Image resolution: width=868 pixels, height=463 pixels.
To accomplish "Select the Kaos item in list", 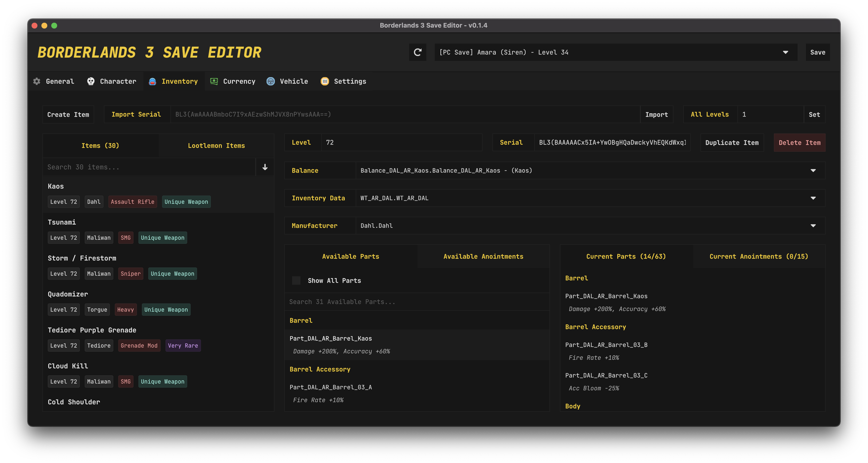I will click(158, 195).
